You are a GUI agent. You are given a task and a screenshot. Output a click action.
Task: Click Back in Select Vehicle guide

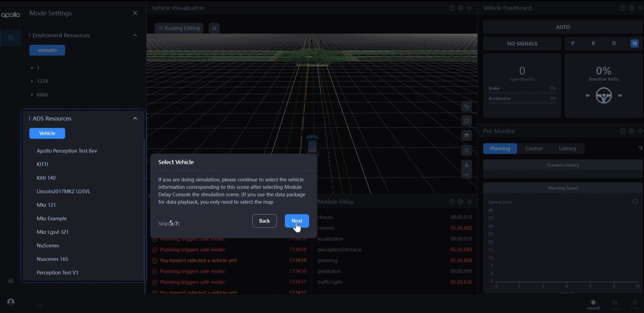[x=265, y=221]
